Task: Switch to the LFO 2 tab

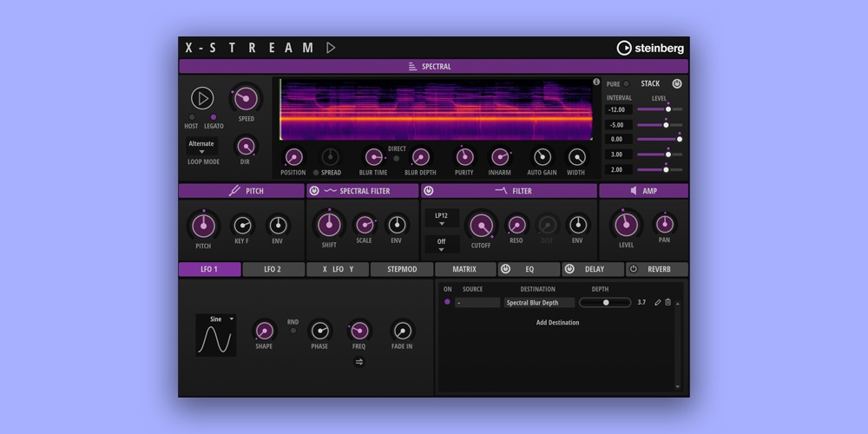Action: tap(273, 269)
